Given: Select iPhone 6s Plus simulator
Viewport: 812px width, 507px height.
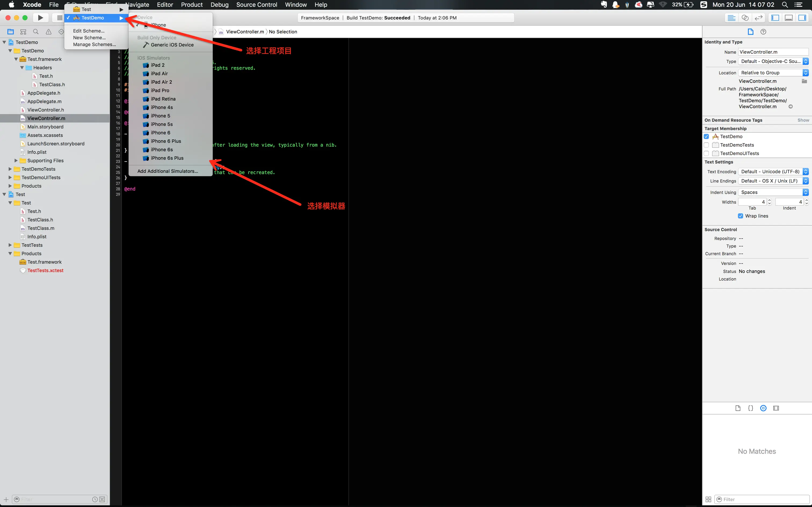Looking at the screenshot, I should pyautogui.click(x=167, y=158).
